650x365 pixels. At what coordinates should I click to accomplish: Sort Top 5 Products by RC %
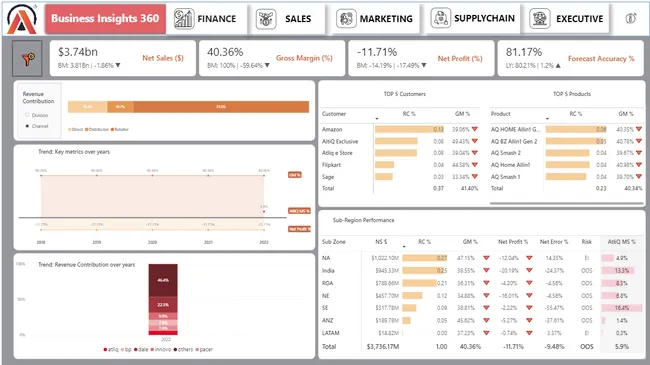(x=575, y=114)
